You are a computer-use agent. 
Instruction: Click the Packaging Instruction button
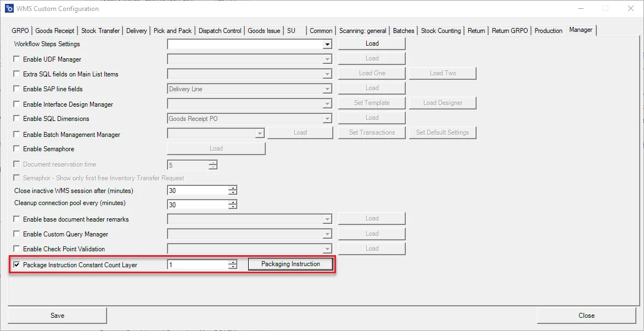[290, 264]
